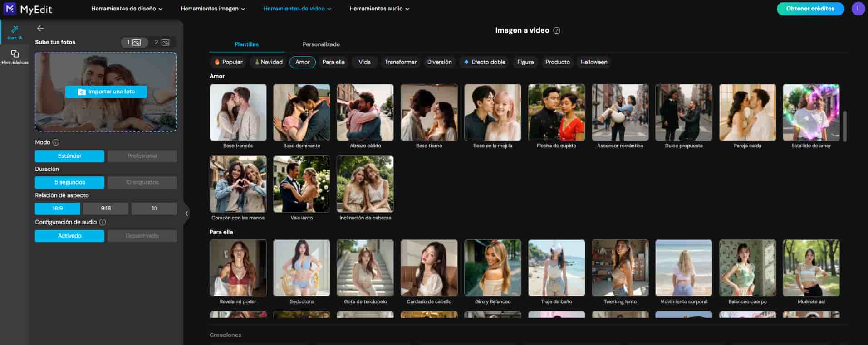Select the Beso en la mejilla template
Viewport: 868px width, 345px height.
493,112
